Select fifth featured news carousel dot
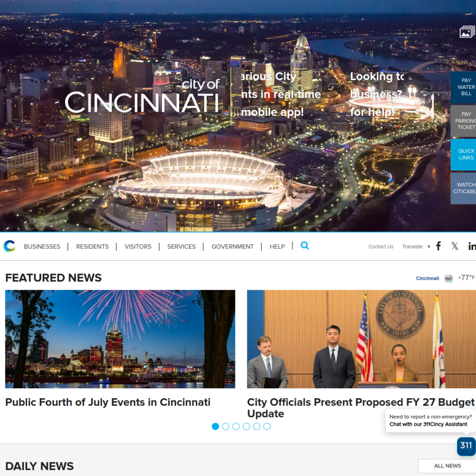The width and height of the screenshot is (476, 476). click(257, 426)
